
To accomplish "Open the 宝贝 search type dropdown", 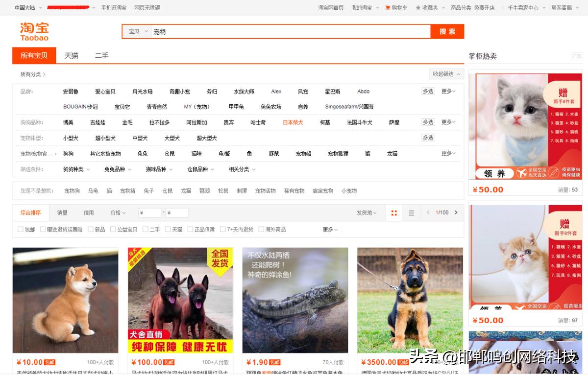I will (137, 31).
